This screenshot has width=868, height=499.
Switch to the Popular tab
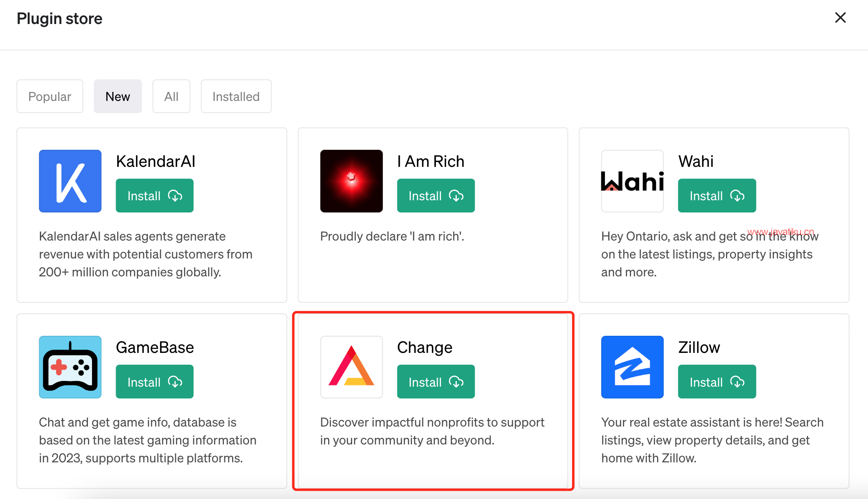coord(50,96)
